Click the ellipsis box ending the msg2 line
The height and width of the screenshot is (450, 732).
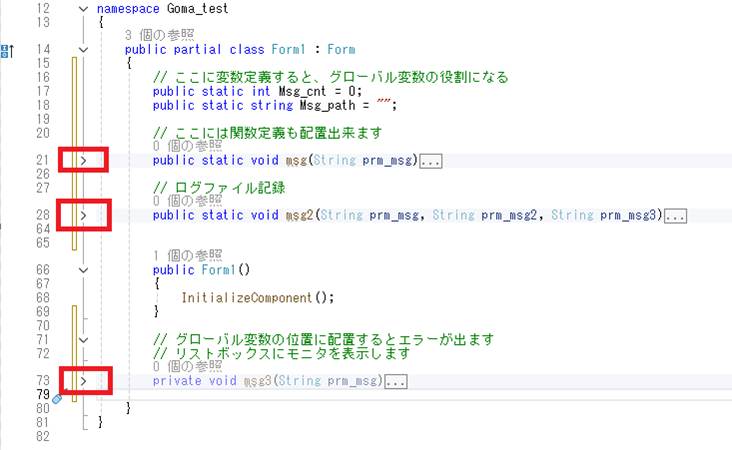[675, 215]
